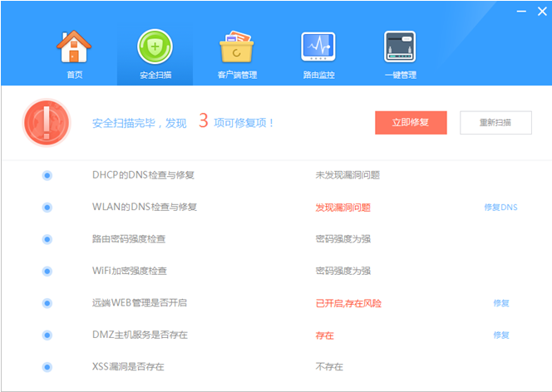This screenshot has height=392, width=552.
Task: Select the bullet next to DMZ主机服务是否存在
Action: pyautogui.click(x=47, y=335)
